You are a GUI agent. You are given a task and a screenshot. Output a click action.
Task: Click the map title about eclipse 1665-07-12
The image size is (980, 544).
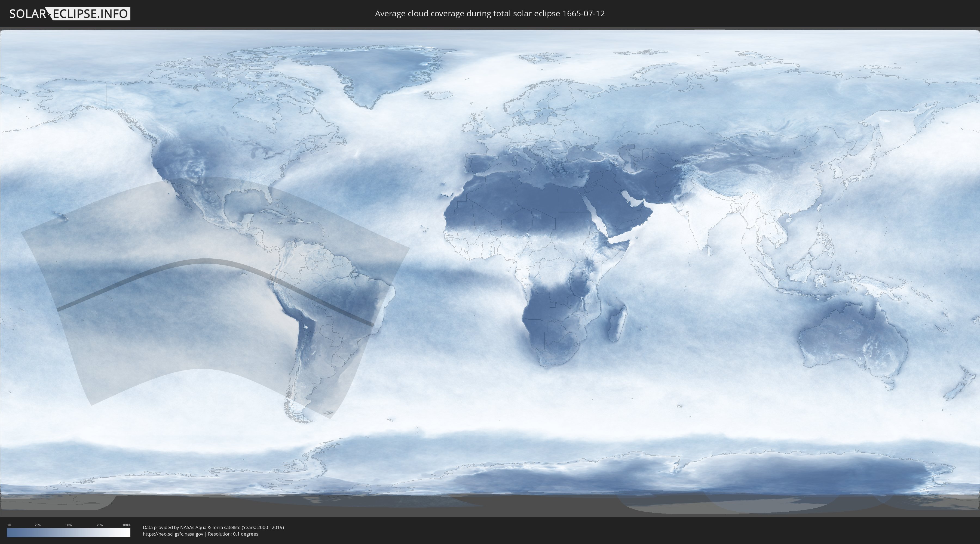[490, 14]
